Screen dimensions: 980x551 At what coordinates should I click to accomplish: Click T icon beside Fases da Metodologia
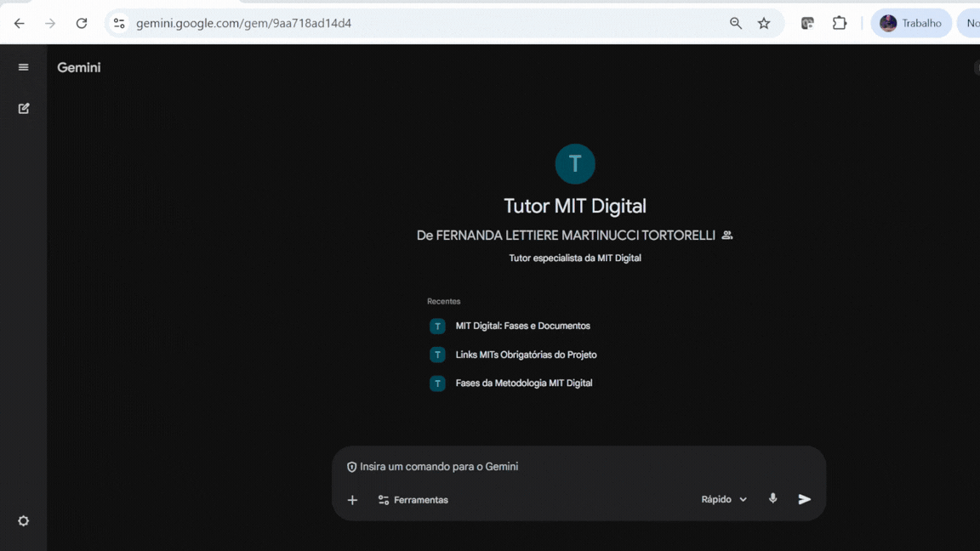tap(437, 383)
